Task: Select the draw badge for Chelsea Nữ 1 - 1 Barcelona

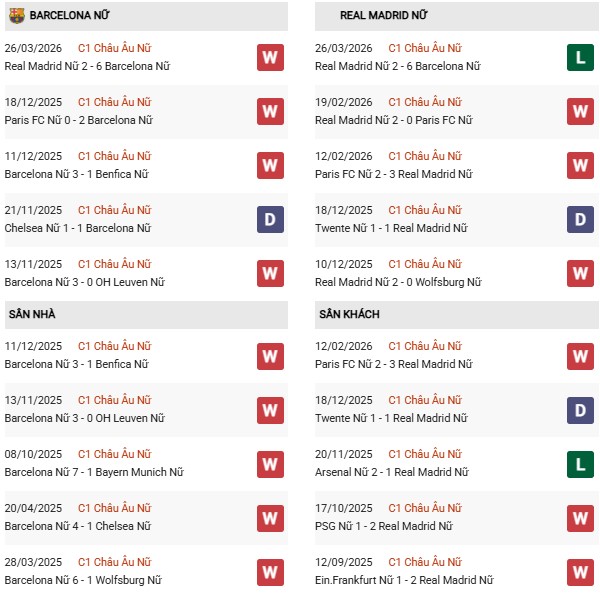Action: [270, 219]
